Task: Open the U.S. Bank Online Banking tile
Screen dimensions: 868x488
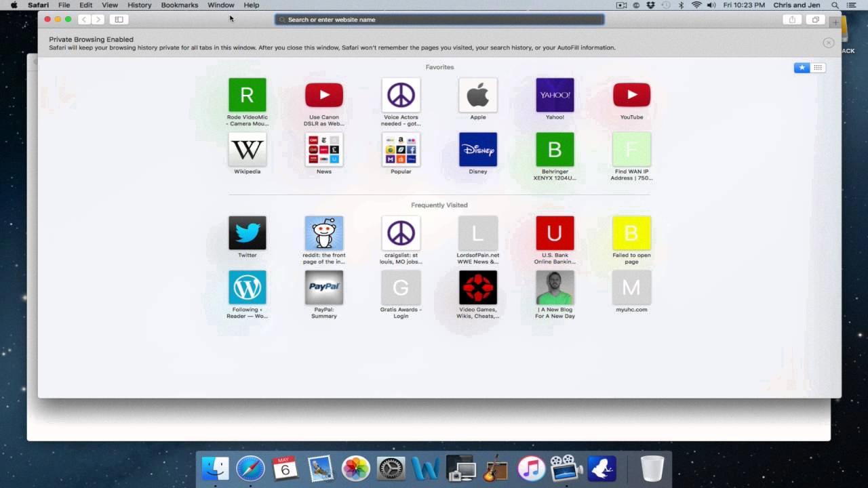Action: (555, 233)
